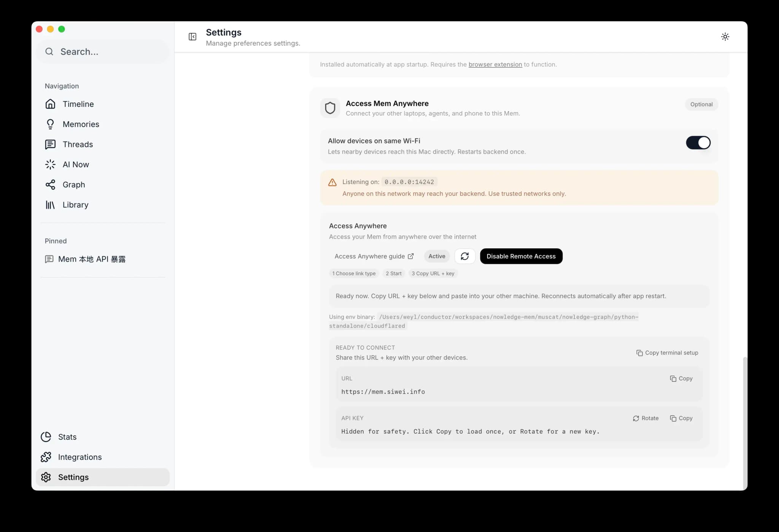Collapse the sidebar using the panel icon
Screen dimensions: 779x532
click(x=192, y=37)
